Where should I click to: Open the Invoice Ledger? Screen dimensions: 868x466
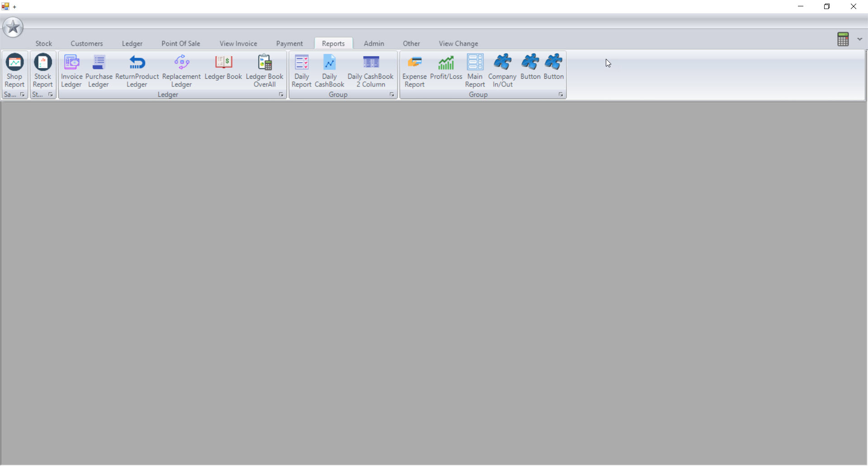[x=71, y=71]
